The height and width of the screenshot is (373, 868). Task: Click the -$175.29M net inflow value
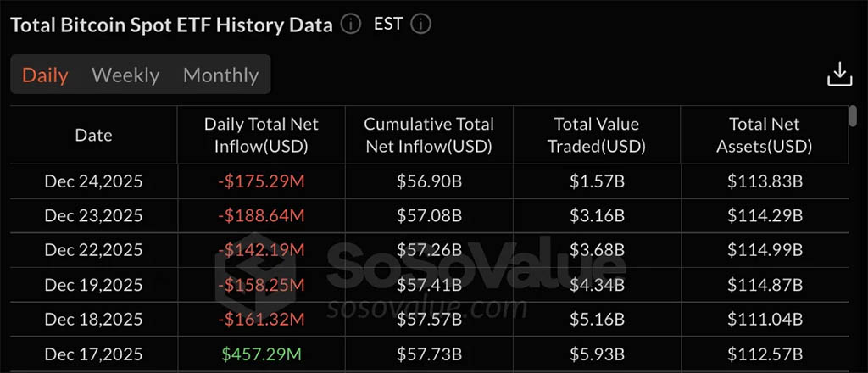pyautogui.click(x=261, y=181)
